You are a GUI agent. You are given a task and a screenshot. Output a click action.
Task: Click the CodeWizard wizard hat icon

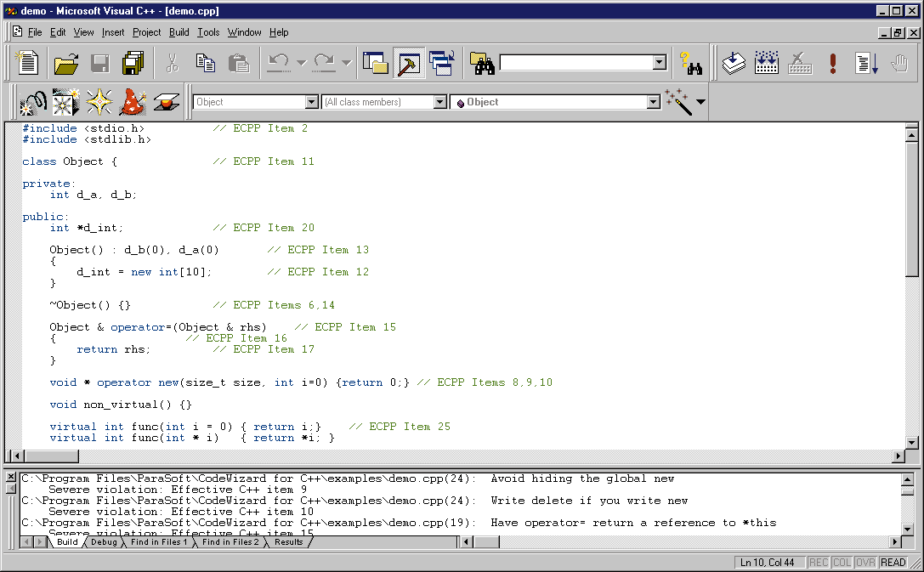132,102
